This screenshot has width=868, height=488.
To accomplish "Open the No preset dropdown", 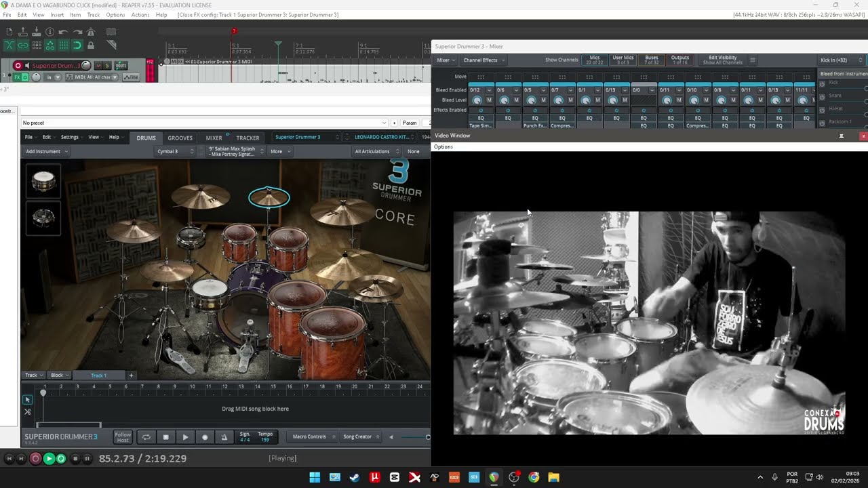I will click(205, 123).
